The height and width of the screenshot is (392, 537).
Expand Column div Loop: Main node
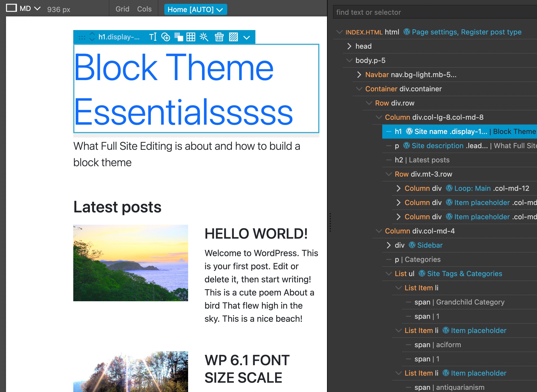tap(398, 188)
